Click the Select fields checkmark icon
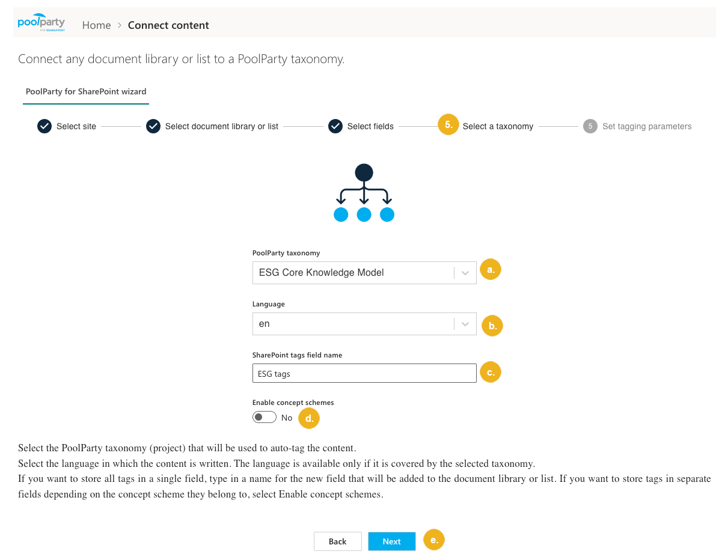Screen dimensions: 728x560 coord(335,126)
